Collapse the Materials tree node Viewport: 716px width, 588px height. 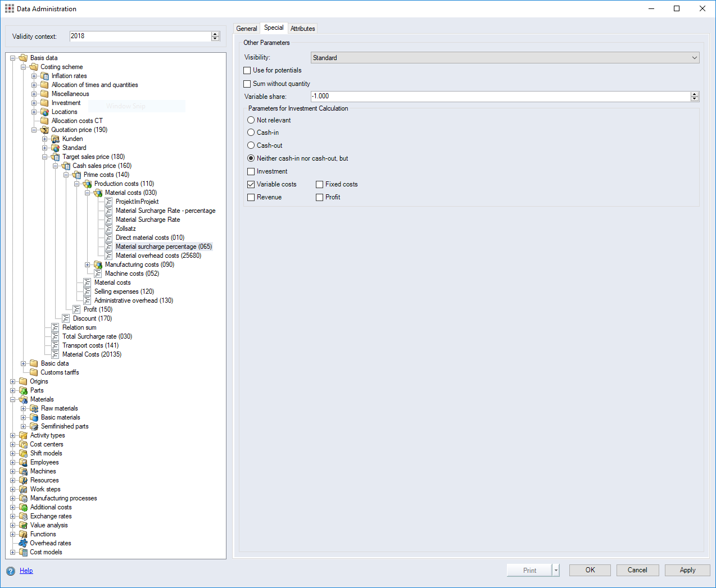tap(12, 399)
